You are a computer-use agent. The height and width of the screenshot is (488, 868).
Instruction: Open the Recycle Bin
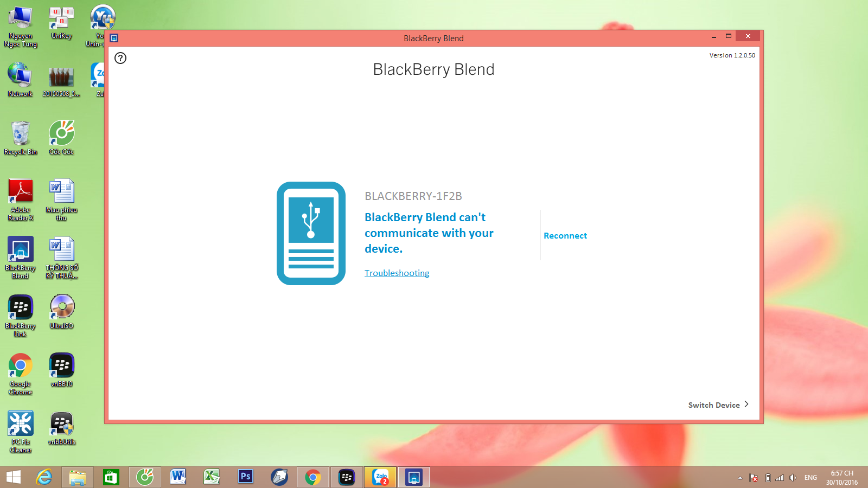[x=21, y=138]
